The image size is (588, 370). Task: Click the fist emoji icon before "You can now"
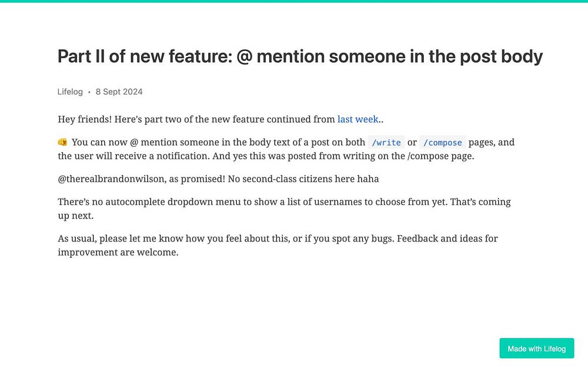coord(62,142)
